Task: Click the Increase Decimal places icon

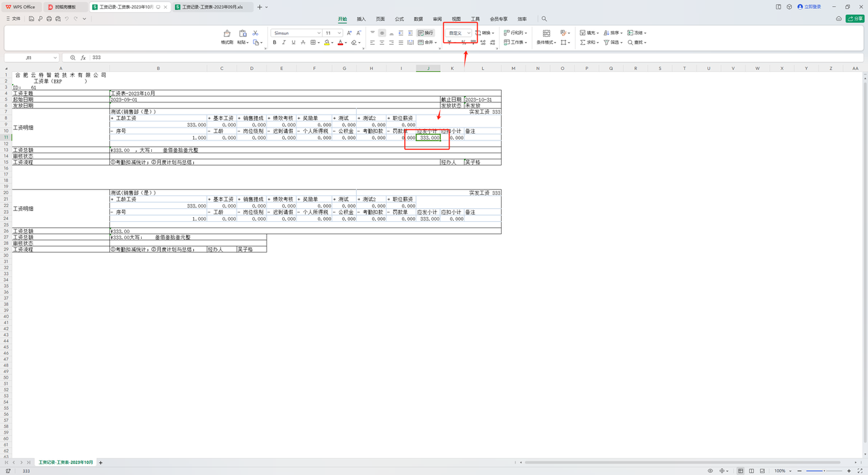Action: click(483, 43)
